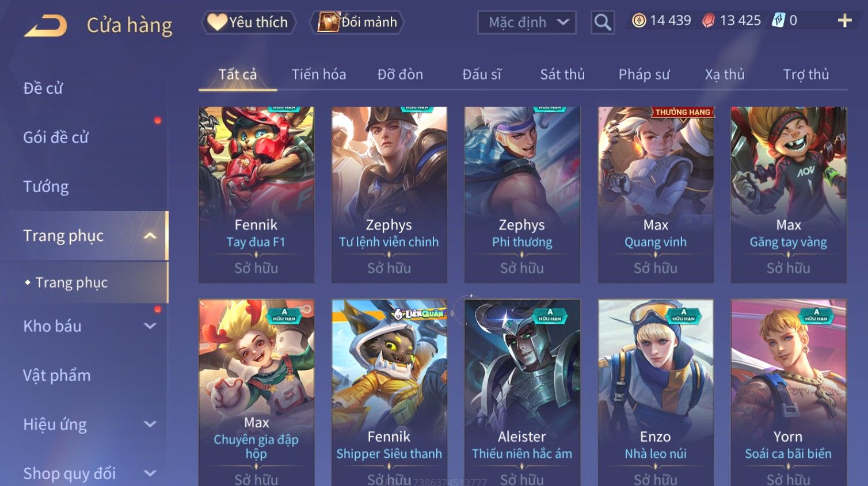Expand the Hiệu ứng sidebar section
Screen dimensions: 868x486
click(x=150, y=424)
